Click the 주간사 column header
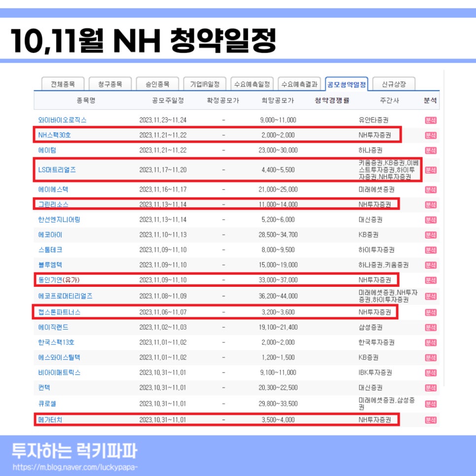 389,101
